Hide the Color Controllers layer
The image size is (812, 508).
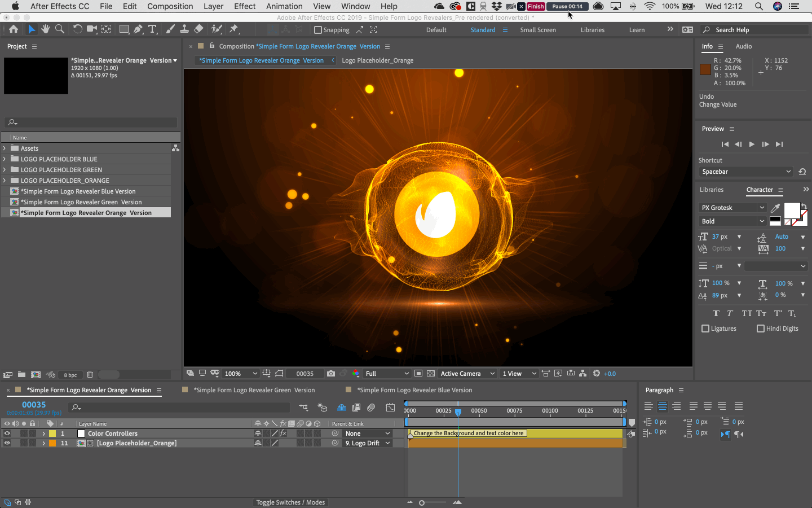[x=7, y=433]
